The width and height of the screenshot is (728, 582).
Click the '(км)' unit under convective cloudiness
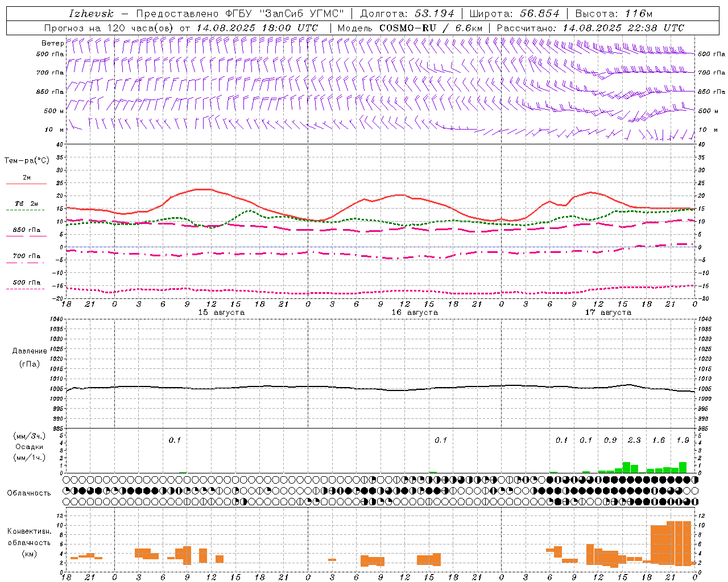point(29,554)
